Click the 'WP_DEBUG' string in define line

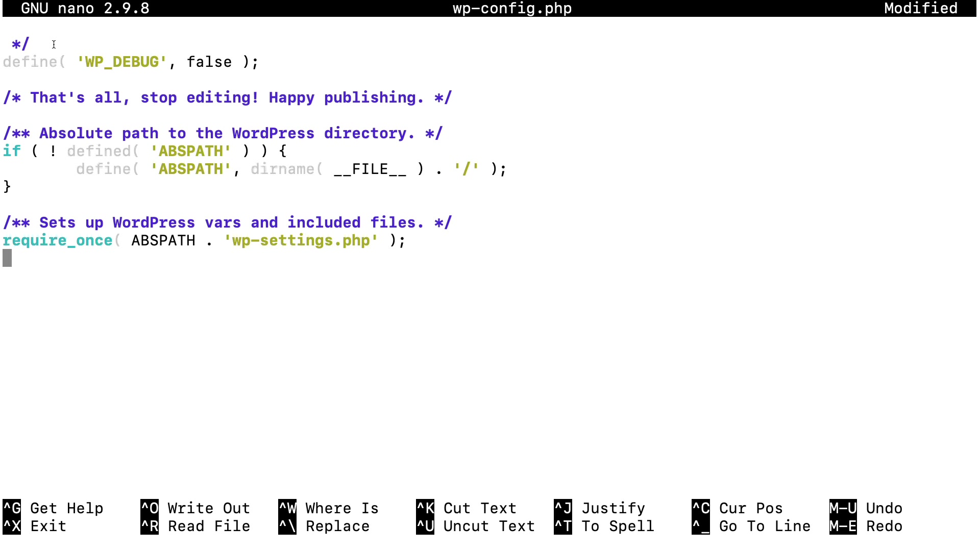tap(121, 62)
